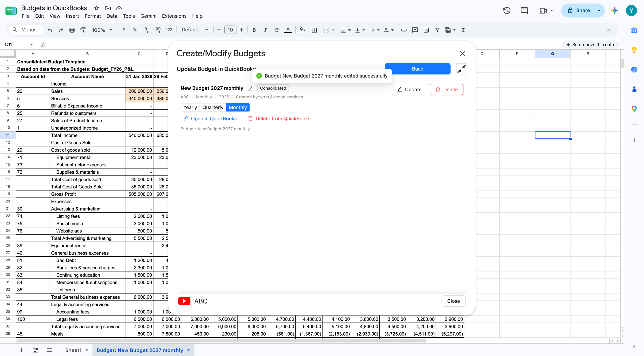Open vertical align dropdown
Image resolution: width=644 pixels, height=356 pixels.
pyautogui.click(x=360, y=30)
